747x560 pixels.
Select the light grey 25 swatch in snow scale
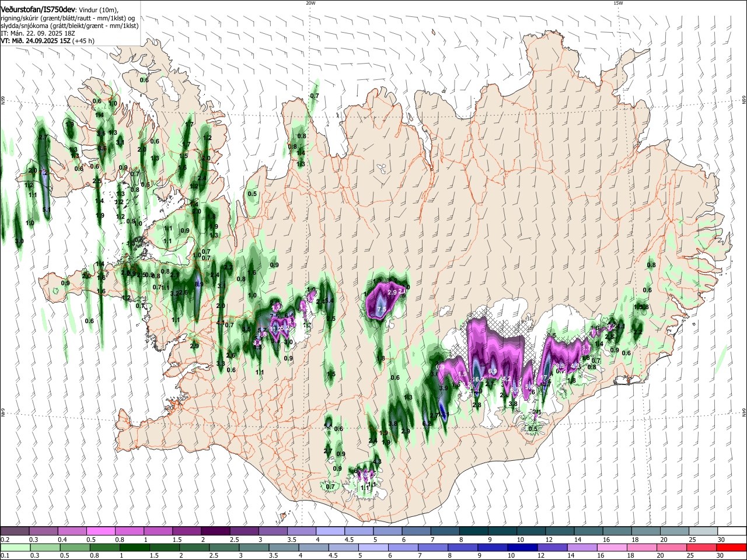(x=703, y=531)
